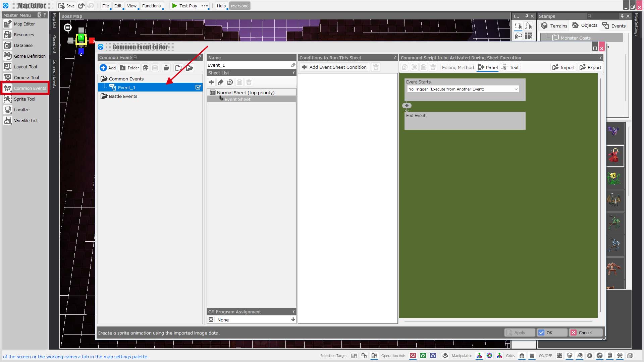This screenshot has height=362, width=644.
Task: Switch to Objects stamps tab
Action: [x=585, y=25]
